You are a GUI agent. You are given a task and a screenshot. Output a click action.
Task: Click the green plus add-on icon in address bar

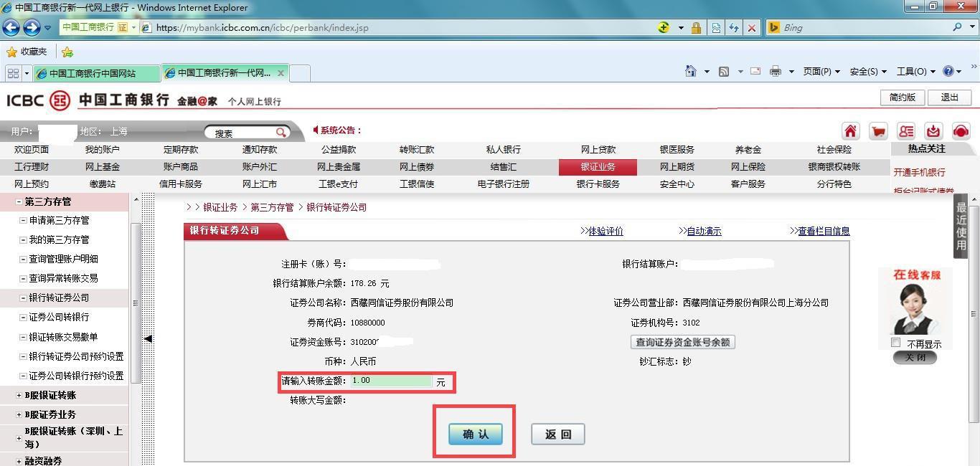pos(664,27)
